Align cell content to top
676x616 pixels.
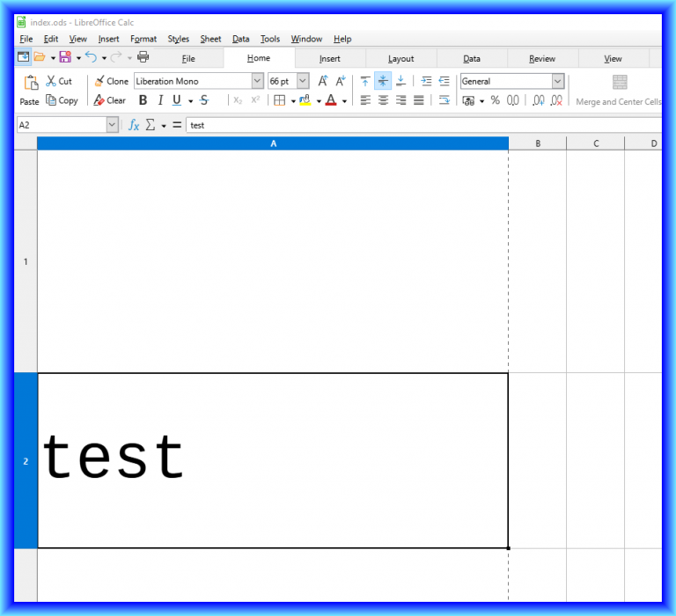(365, 81)
